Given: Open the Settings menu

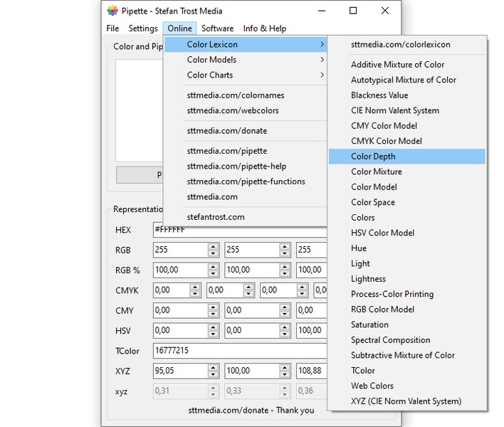Looking at the screenshot, I should click(143, 28).
